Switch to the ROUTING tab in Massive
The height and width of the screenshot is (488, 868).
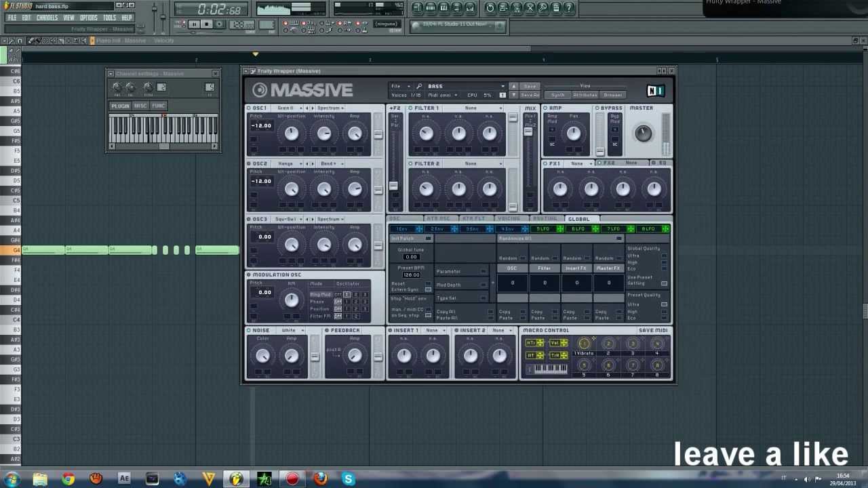pyautogui.click(x=545, y=219)
